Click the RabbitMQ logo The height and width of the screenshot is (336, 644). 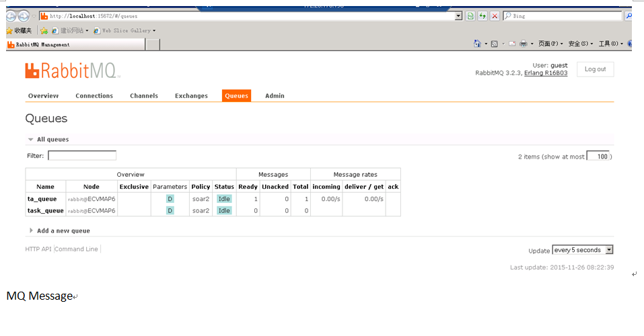[73, 71]
